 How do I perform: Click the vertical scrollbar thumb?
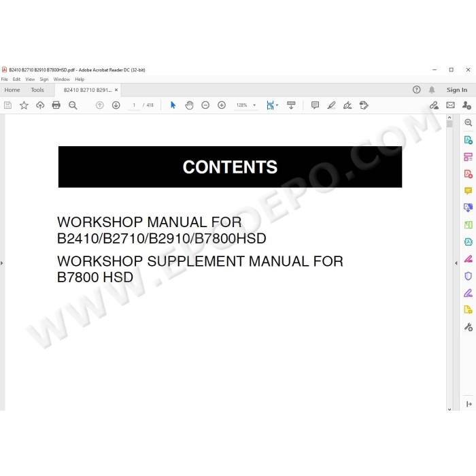(449, 124)
